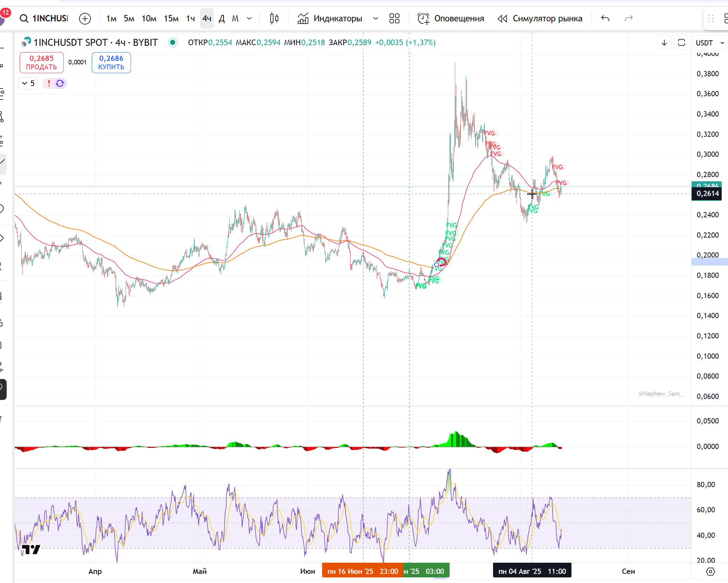Screen dimensions: 728x583
Task: Launch the Симулятор рынка replay
Action: 540,18
